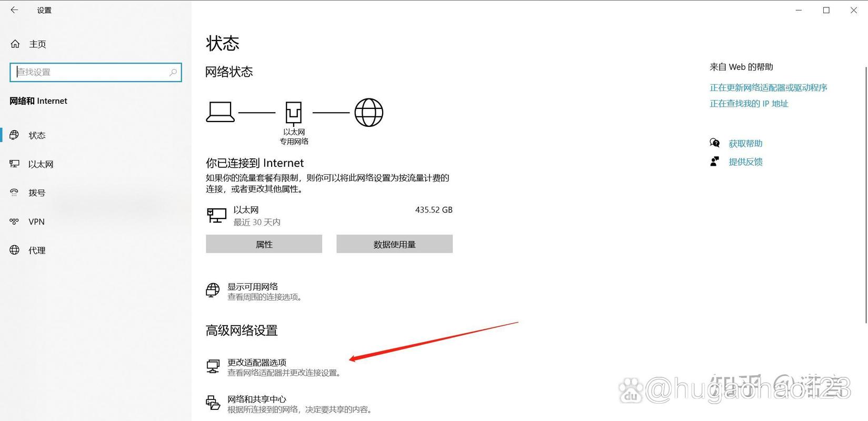Image resolution: width=868 pixels, height=421 pixels.
Task: Go to the 主页 home icon
Action: coord(15,44)
